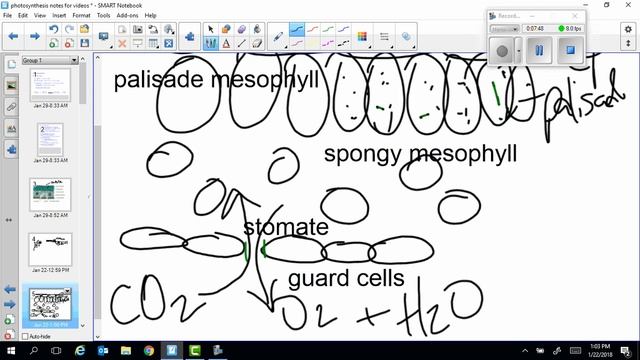Open the menu arrow on page 5 thumbnail
The width and height of the screenshot is (640, 360).
coord(67,291)
